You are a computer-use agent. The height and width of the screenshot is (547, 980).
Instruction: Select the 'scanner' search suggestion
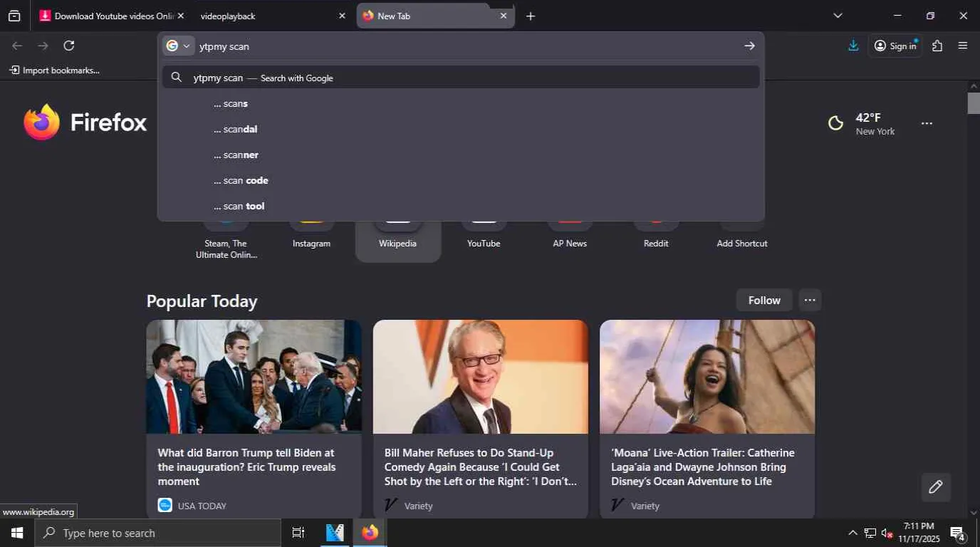461,155
